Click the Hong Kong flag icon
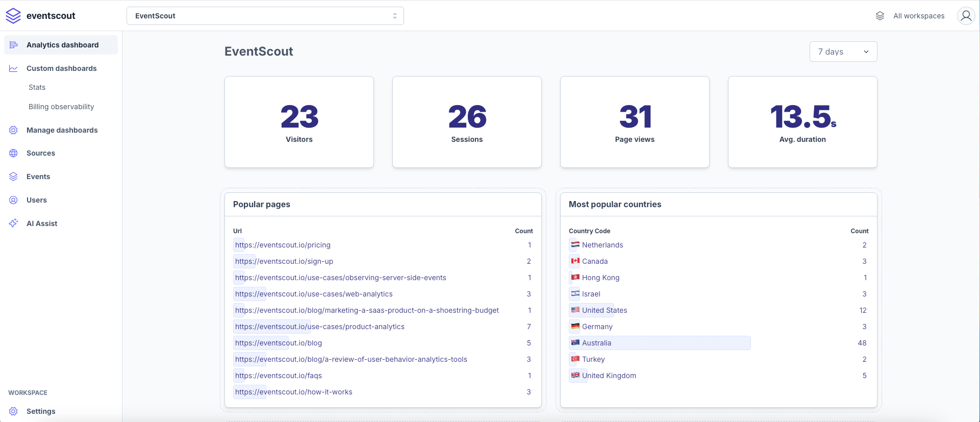This screenshot has height=422, width=980. click(575, 277)
